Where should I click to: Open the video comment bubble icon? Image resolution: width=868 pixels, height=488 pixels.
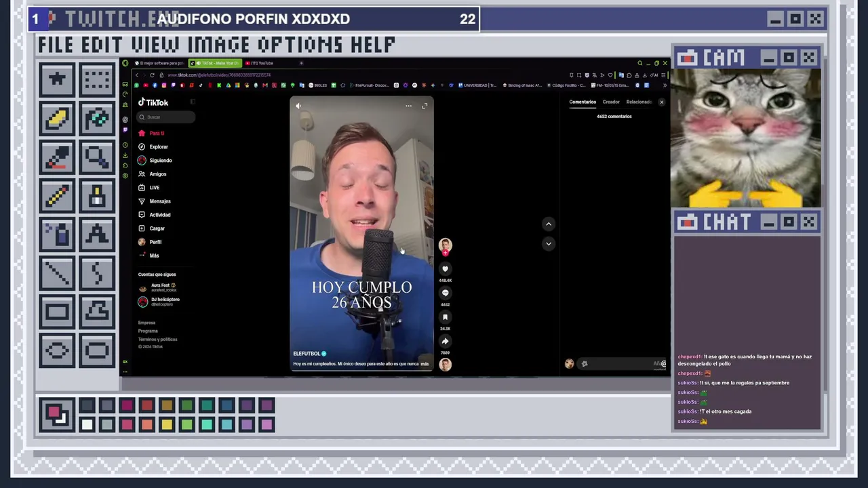445,293
